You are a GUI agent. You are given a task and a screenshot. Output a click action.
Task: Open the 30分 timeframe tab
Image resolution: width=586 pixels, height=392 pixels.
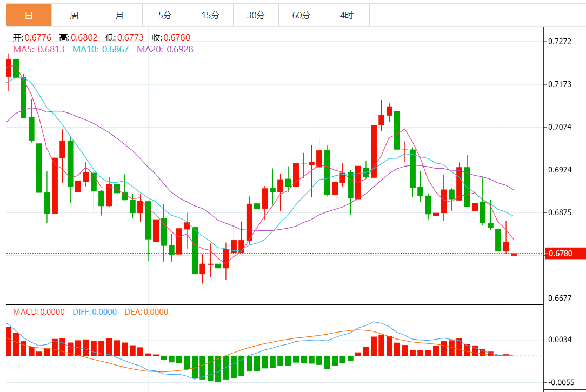pyautogui.click(x=256, y=15)
